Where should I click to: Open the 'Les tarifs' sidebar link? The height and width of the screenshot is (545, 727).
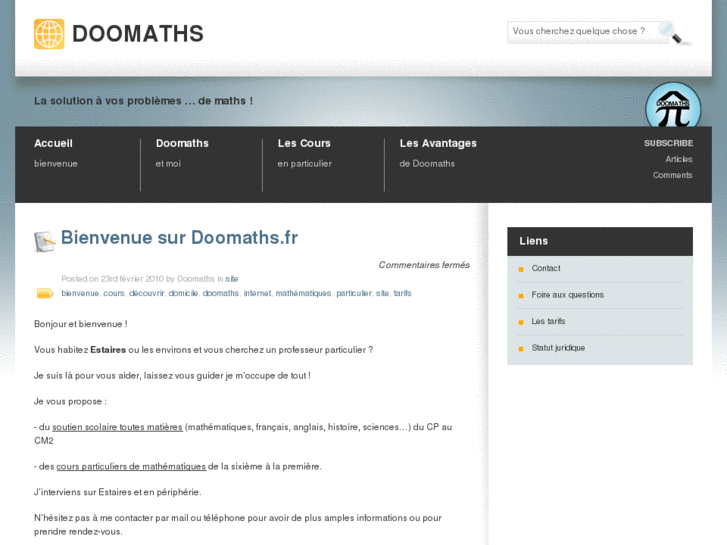tap(548, 321)
